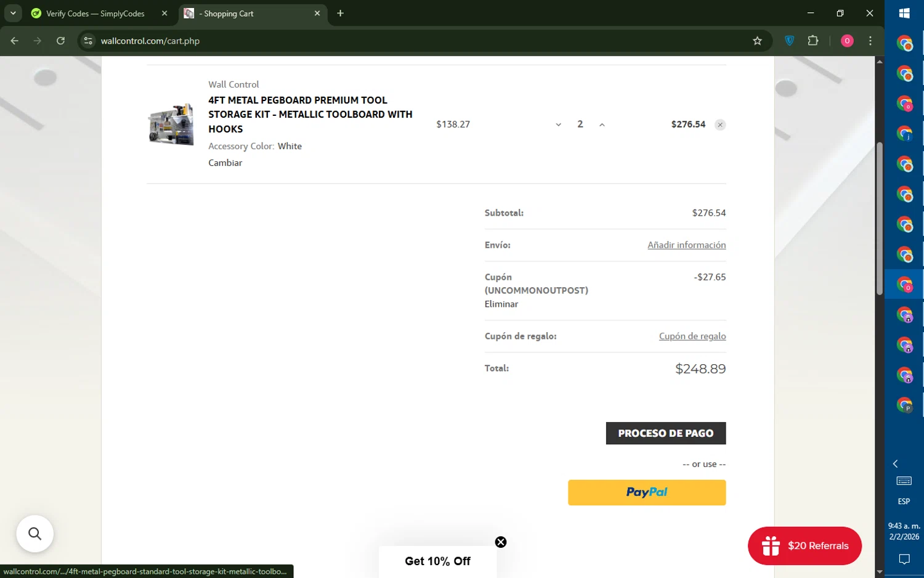Click the scrollbar down arrow
The width and height of the screenshot is (924, 578).
pos(880,572)
